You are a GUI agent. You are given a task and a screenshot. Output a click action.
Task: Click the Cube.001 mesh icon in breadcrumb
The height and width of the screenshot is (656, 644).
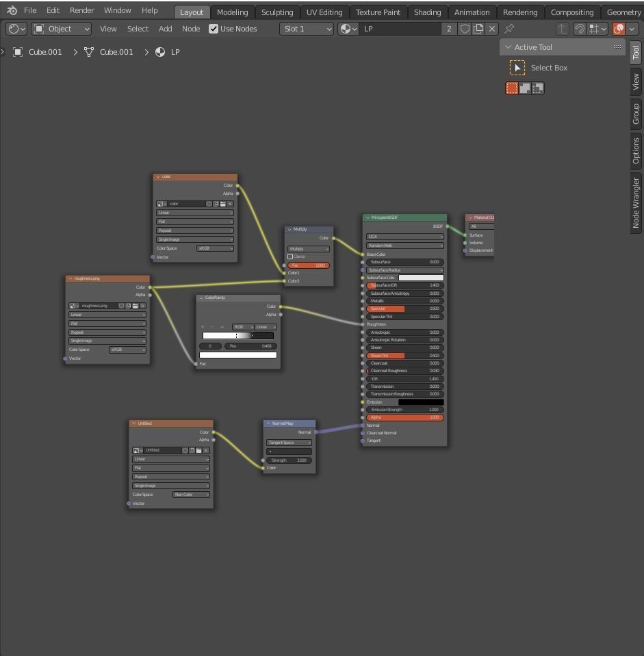pyautogui.click(x=89, y=52)
